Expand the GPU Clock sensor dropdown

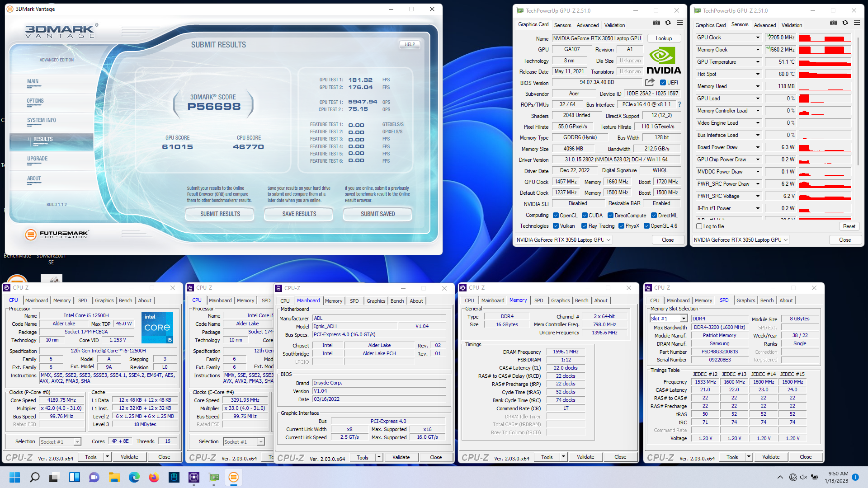(x=758, y=38)
